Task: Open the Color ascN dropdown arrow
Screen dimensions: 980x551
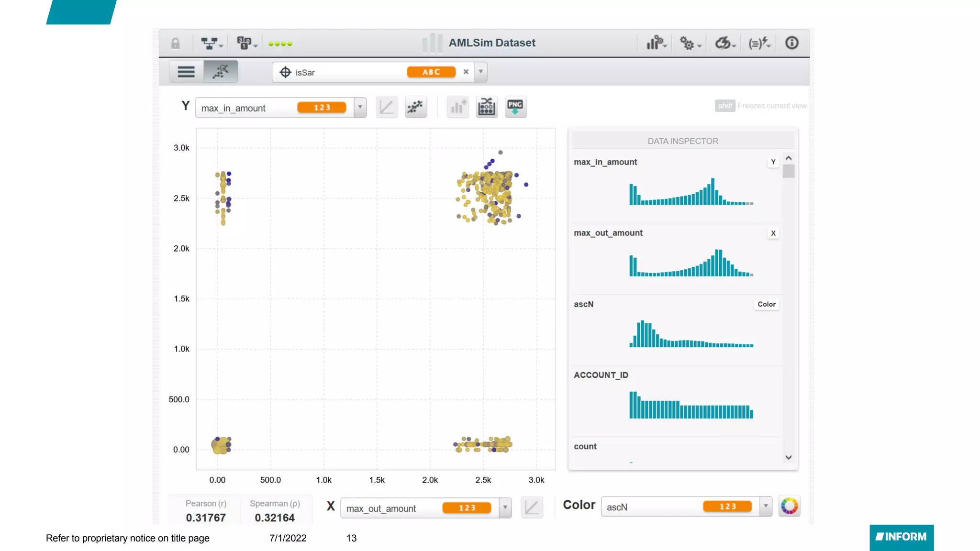Action: (766, 507)
